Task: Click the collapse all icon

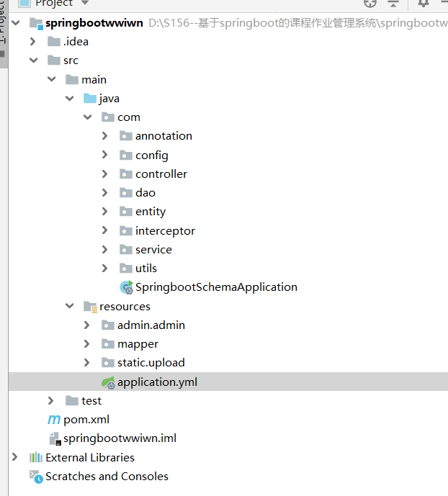Action: (x=393, y=3)
